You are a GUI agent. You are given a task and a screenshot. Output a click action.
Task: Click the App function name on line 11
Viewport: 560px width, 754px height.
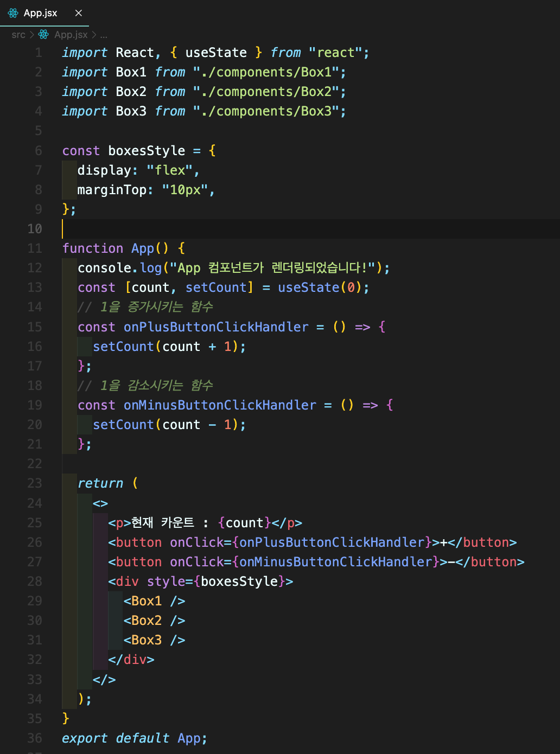pyautogui.click(x=143, y=248)
